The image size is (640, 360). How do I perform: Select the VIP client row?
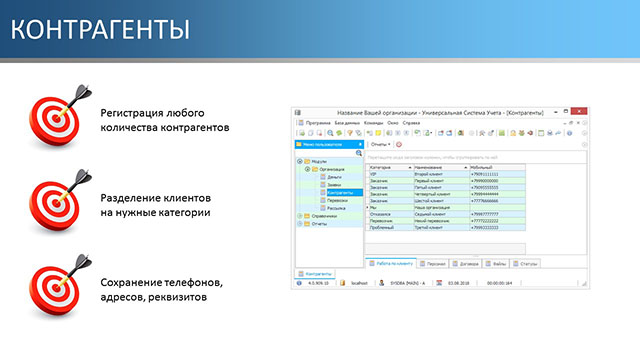point(447,174)
